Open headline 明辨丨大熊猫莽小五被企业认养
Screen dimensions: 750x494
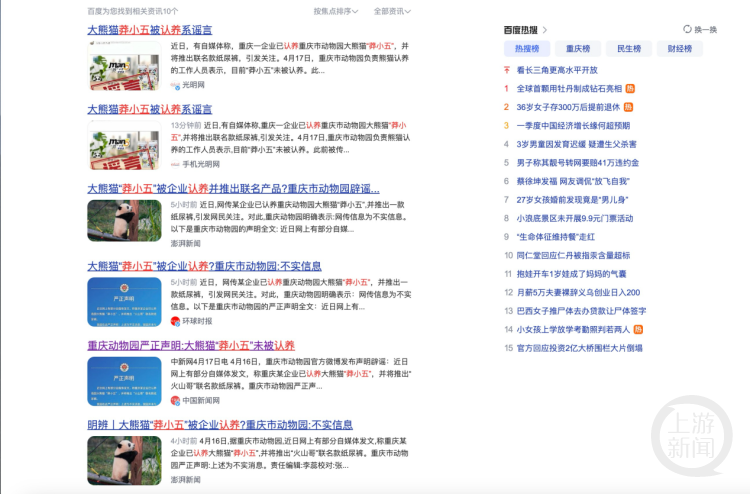click(x=220, y=425)
